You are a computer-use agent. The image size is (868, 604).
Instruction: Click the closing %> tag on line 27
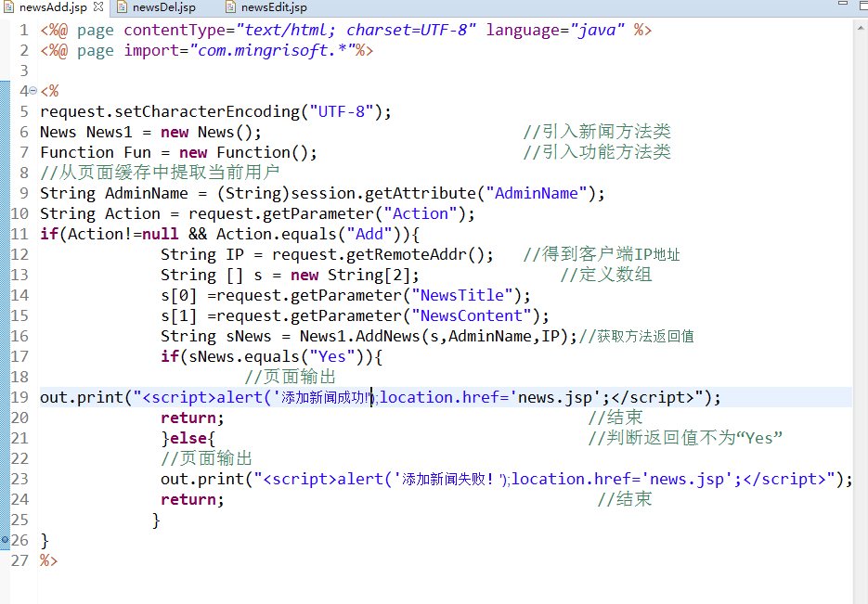pyautogui.click(x=48, y=560)
